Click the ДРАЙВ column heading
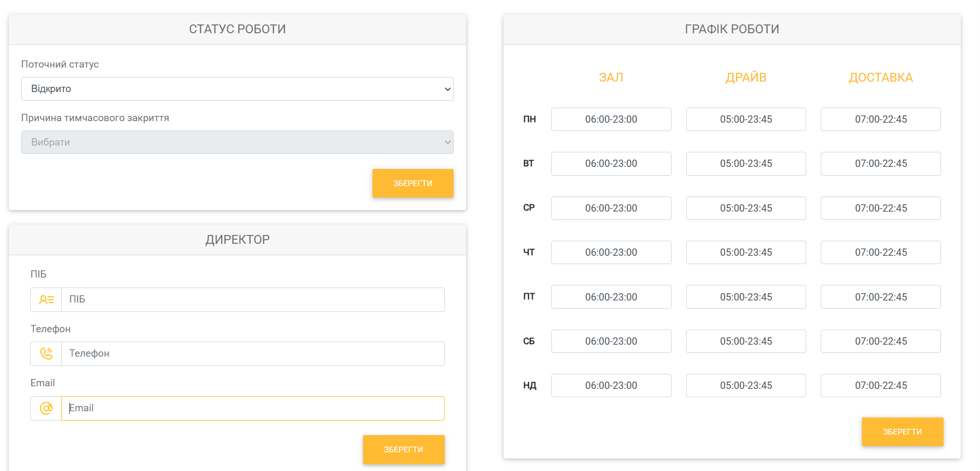The image size is (980, 471). coord(745,77)
